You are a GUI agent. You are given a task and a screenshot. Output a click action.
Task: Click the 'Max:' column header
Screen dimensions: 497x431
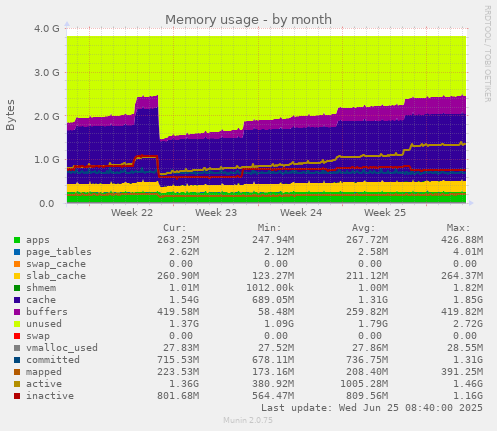[x=458, y=228]
